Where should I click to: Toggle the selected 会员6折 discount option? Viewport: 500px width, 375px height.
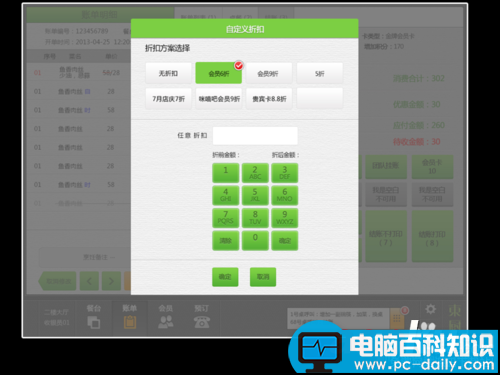tap(218, 73)
